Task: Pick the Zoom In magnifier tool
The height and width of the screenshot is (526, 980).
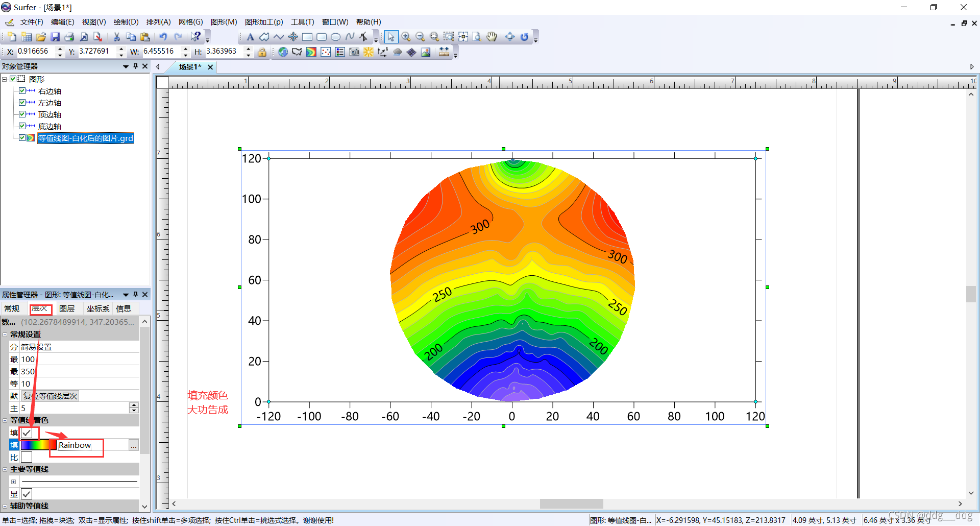Action: point(406,37)
